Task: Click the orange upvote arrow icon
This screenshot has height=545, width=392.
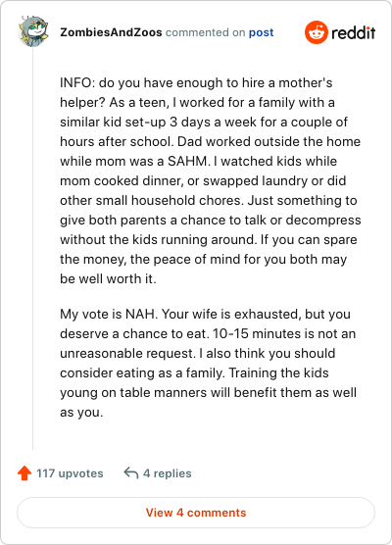Action: (x=24, y=473)
